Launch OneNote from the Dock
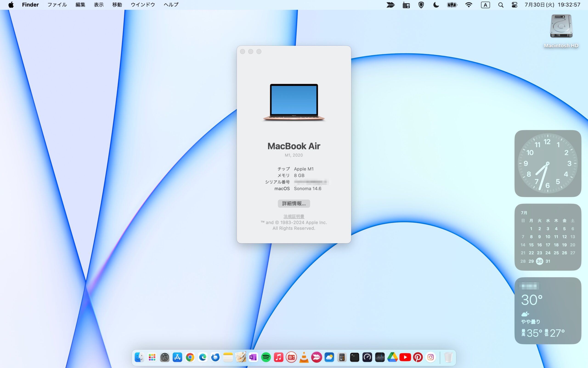 253,357
